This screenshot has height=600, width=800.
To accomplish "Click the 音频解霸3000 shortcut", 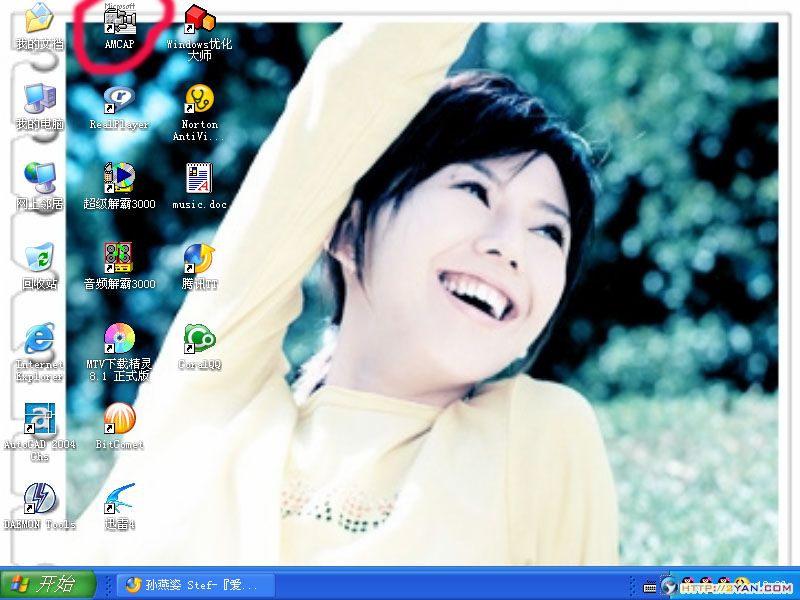I will (x=119, y=258).
